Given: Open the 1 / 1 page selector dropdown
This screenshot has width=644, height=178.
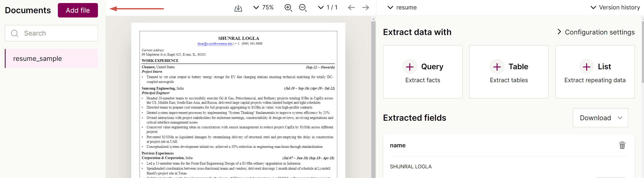Looking at the screenshot, I should (x=328, y=8).
